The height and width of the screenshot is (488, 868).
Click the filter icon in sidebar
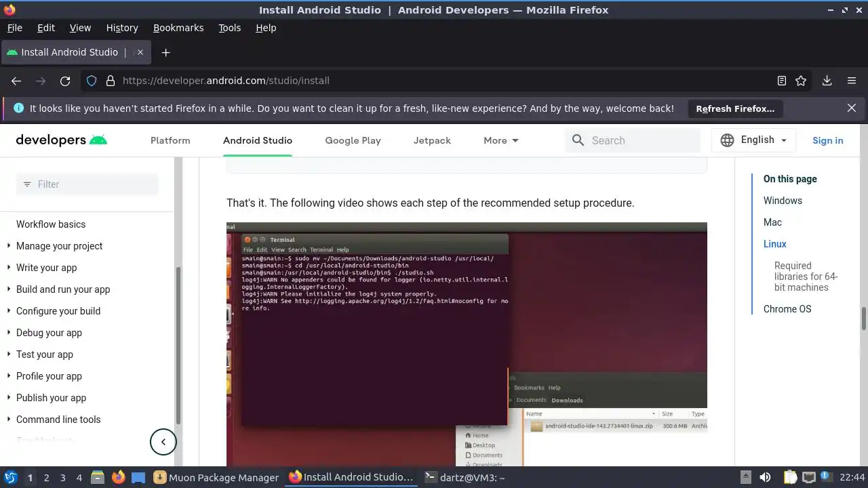click(x=27, y=184)
